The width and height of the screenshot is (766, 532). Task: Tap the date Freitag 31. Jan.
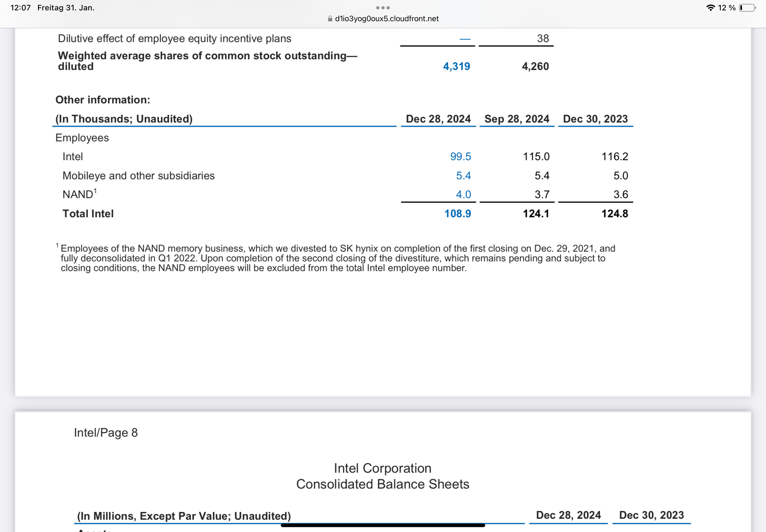pos(66,8)
